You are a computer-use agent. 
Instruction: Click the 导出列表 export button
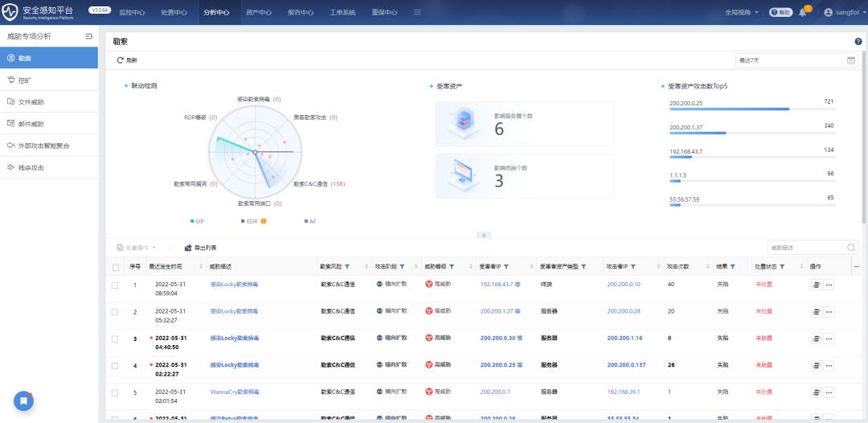pyautogui.click(x=200, y=248)
